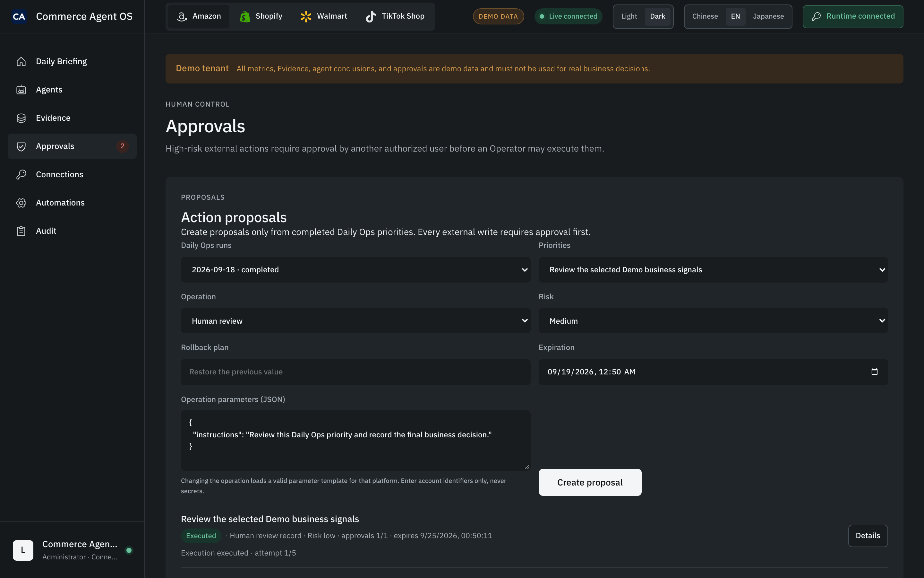Viewport: 924px width, 578px height.
Task: Click the TikTok note icon
Action: [371, 16]
